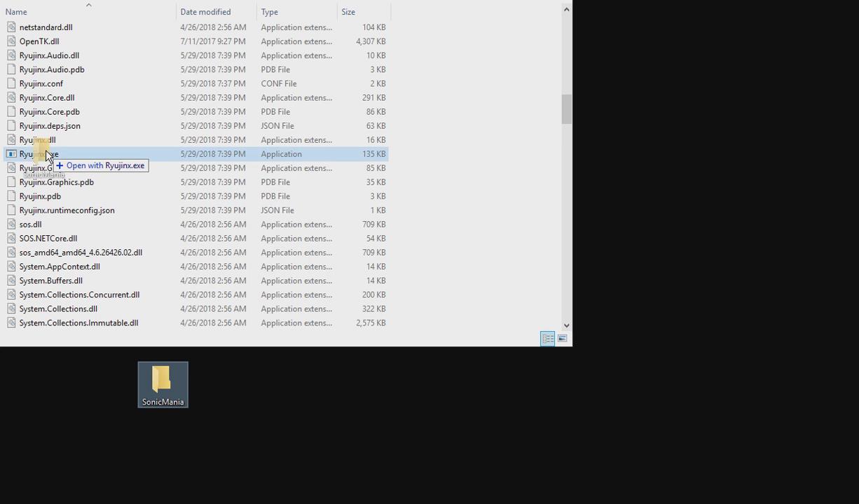Click the Ryujinx.Core.pdb file icon
The width and height of the screenshot is (859, 504).
tap(11, 111)
